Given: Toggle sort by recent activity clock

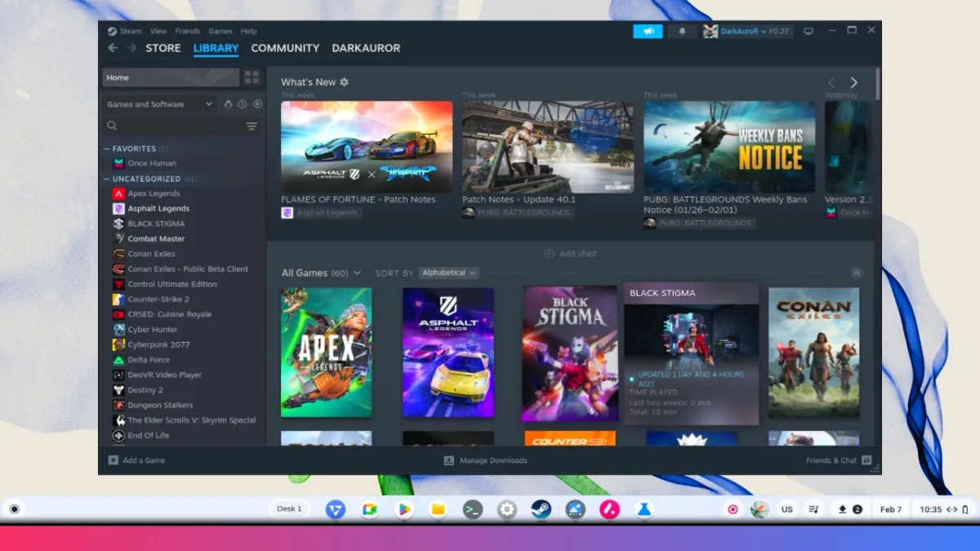Looking at the screenshot, I should pos(243,104).
